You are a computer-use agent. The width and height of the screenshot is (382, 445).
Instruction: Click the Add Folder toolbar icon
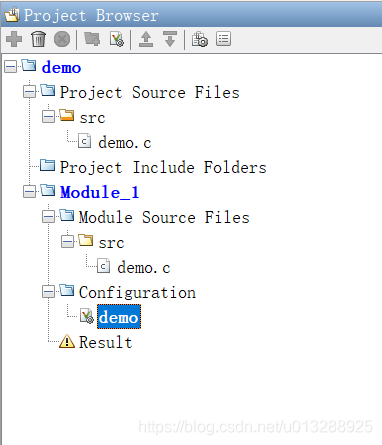point(92,39)
